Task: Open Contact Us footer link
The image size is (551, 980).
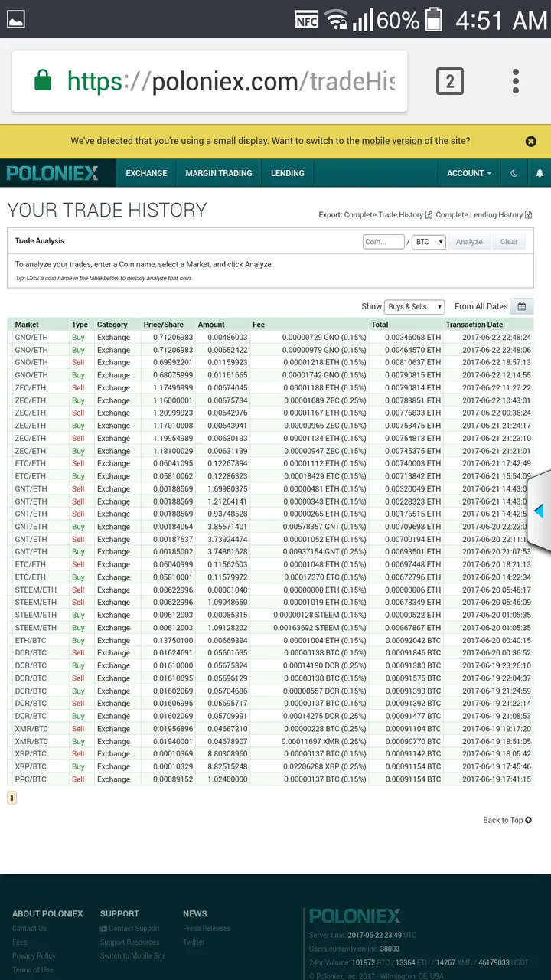Action: coord(29,929)
